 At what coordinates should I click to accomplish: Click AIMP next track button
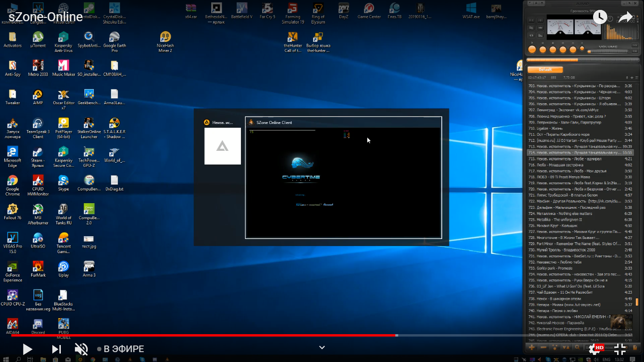pos(573,49)
